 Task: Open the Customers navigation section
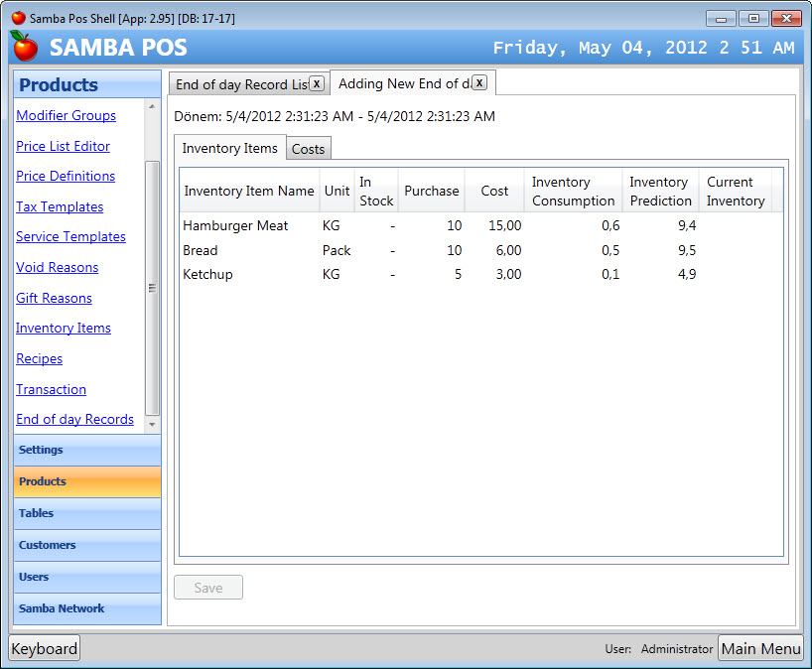tap(87, 545)
